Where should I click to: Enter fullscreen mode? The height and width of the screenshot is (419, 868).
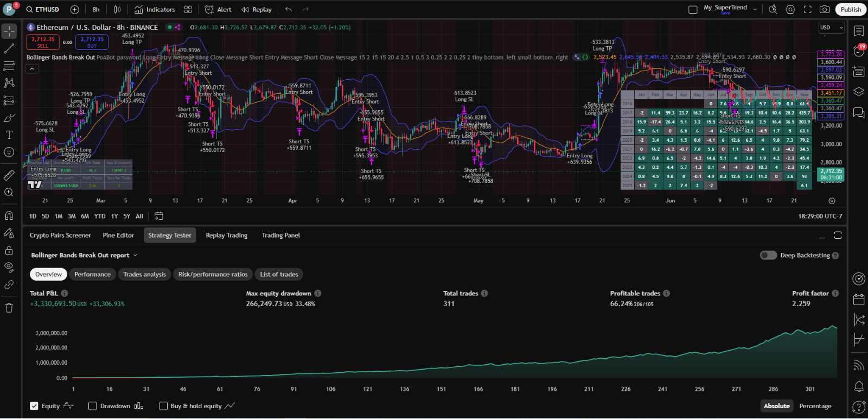click(x=807, y=9)
